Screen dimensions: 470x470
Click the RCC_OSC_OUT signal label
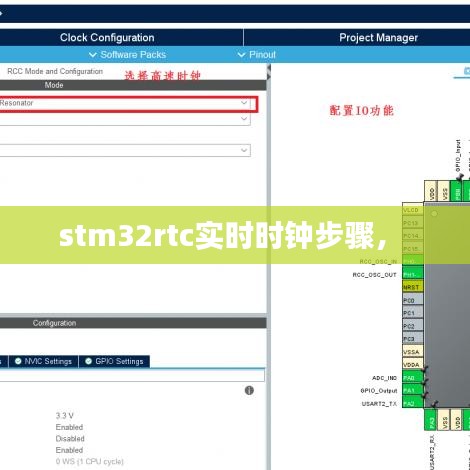(375, 275)
